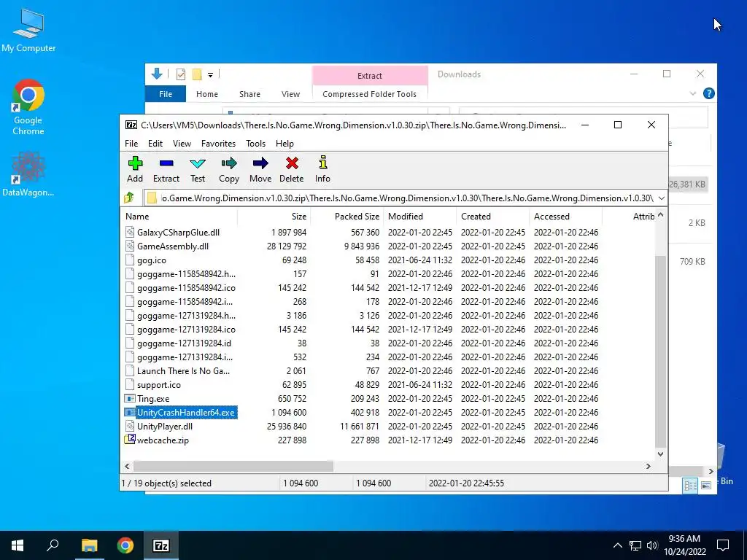Image resolution: width=747 pixels, height=560 pixels.
Task: Switch to the Explorer Share tab
Action: click(x=249, y=94)
